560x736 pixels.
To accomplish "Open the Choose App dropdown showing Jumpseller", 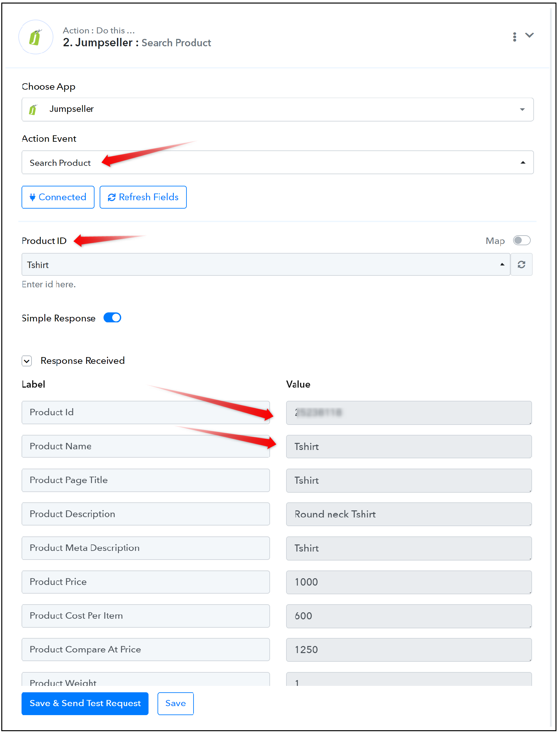I will 277,109.
